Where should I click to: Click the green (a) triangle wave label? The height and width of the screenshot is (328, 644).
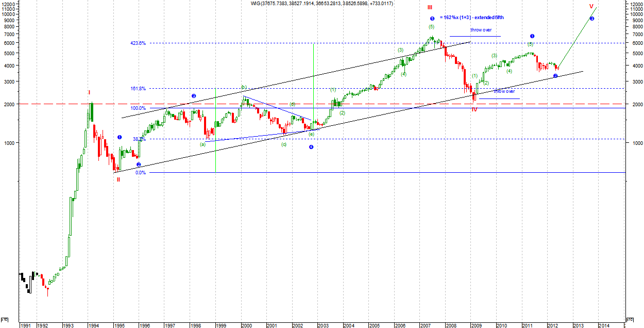202,144
